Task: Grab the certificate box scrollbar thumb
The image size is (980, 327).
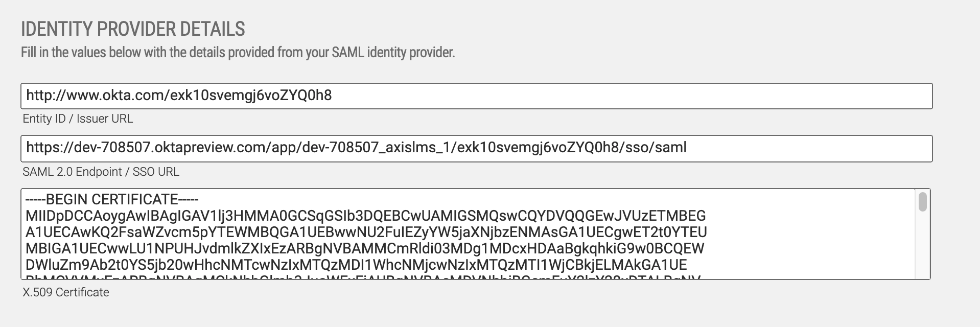Action: pyautogui.click(x=922, y=201)
